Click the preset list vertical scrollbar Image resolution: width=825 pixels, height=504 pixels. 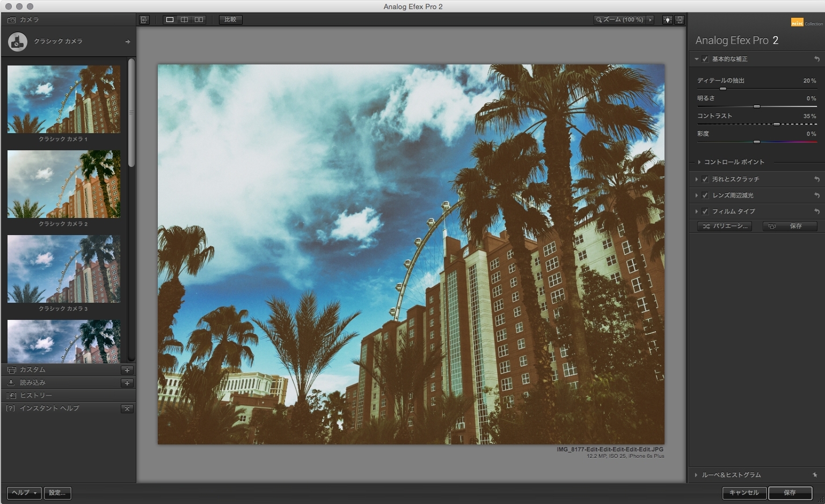click(132, 113)
